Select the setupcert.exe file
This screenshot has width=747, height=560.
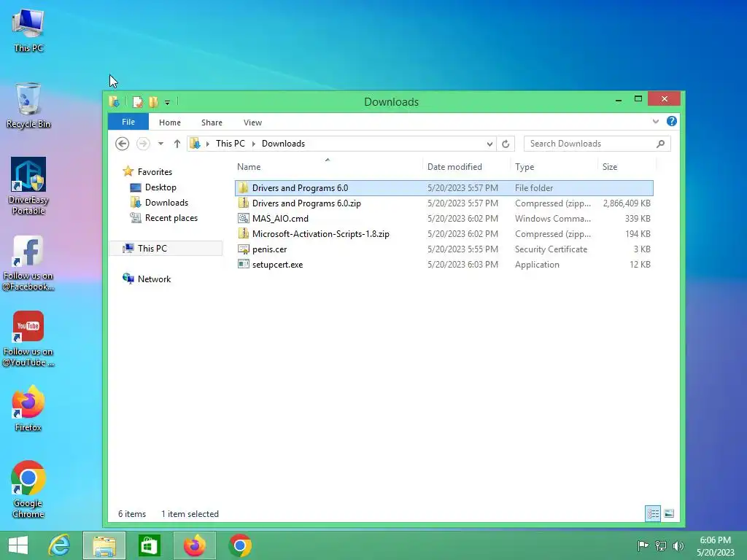(444, 264)
